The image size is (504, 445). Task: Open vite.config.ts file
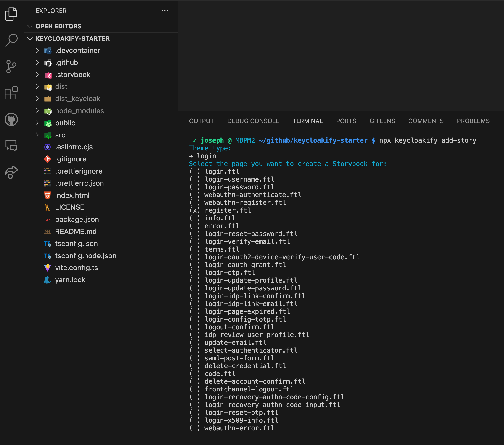click(x=76, y=268)
